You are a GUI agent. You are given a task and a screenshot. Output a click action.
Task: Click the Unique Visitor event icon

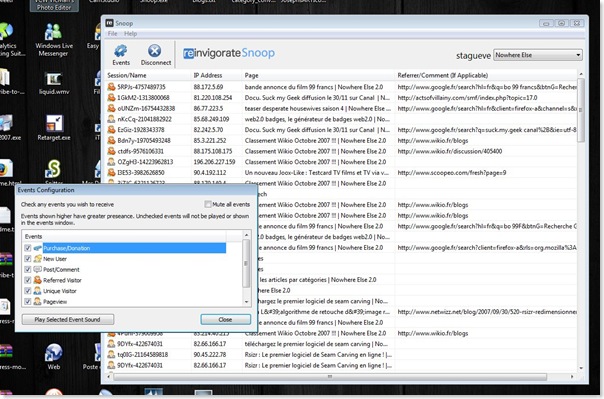coord(37,291)
